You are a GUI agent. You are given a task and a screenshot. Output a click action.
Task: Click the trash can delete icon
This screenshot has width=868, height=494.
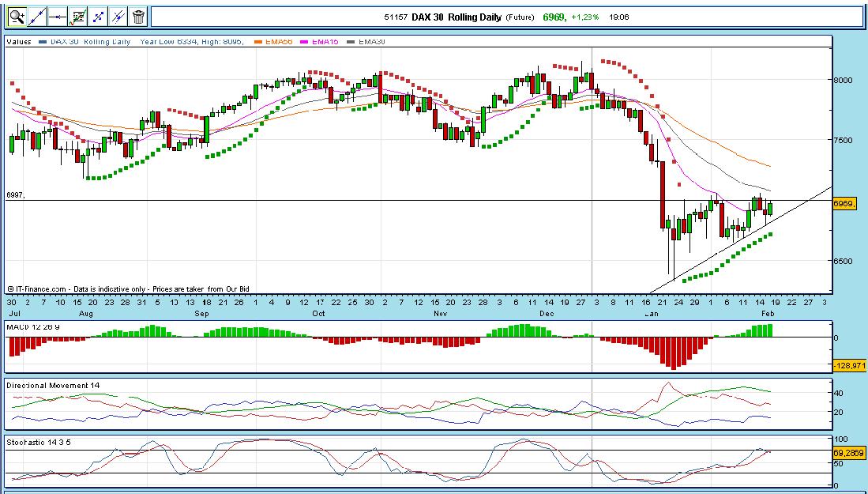(x=138, y=17)
